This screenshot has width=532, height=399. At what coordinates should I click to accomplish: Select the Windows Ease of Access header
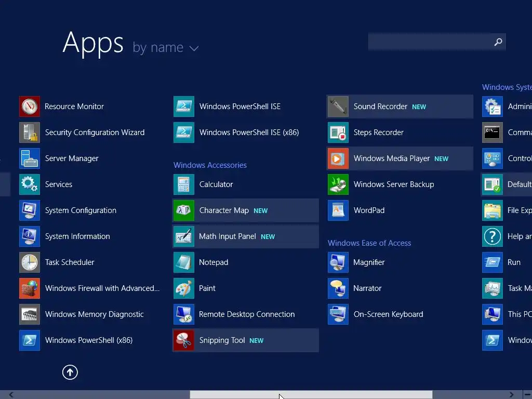[369, 243]
